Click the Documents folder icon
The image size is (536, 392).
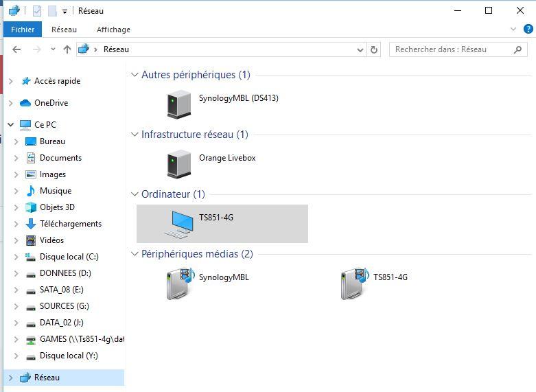click(31, 158)
